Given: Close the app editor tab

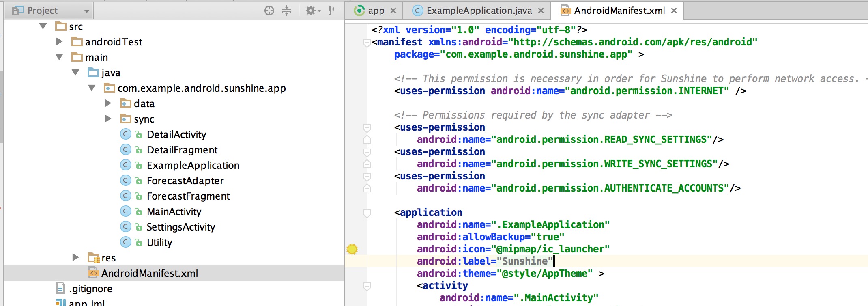Looking at the screenshot, I should [393, 11].
